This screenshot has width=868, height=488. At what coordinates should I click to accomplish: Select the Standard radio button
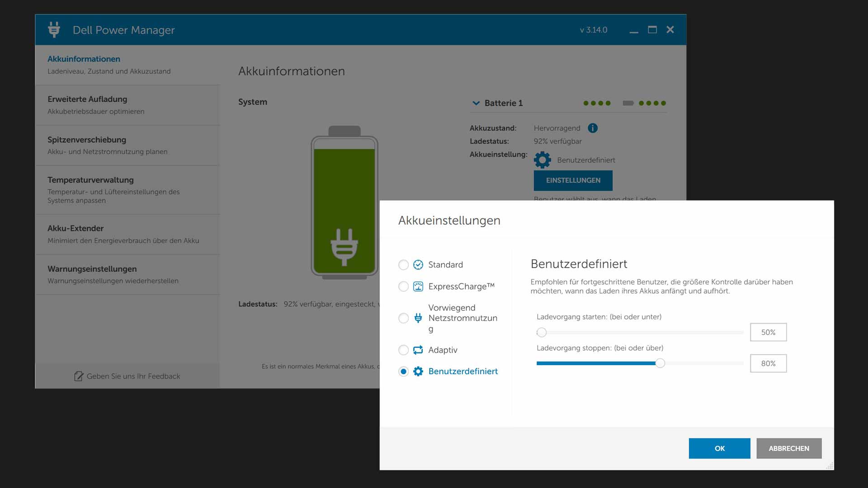(x=403, y=265)
